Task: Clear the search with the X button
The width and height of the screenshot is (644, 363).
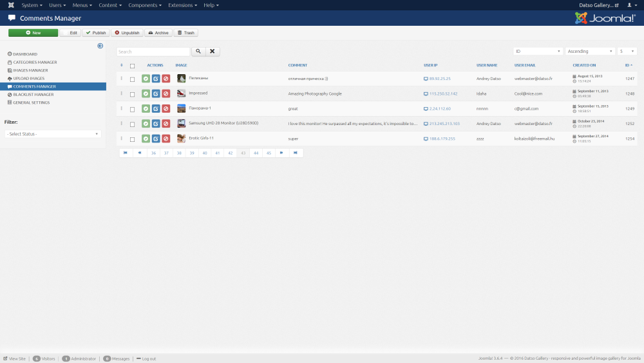Action: [213, 52]
